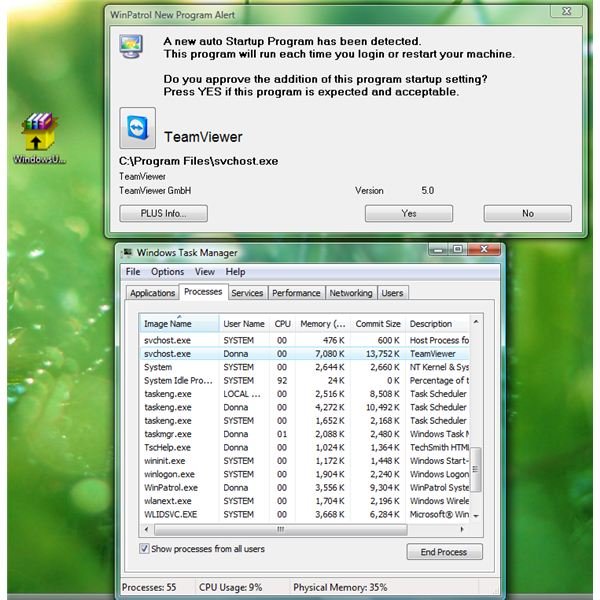The image size is (600, 600).
Task: Click Processes: 55 in status bar
Action: click(x=149, y=587)
